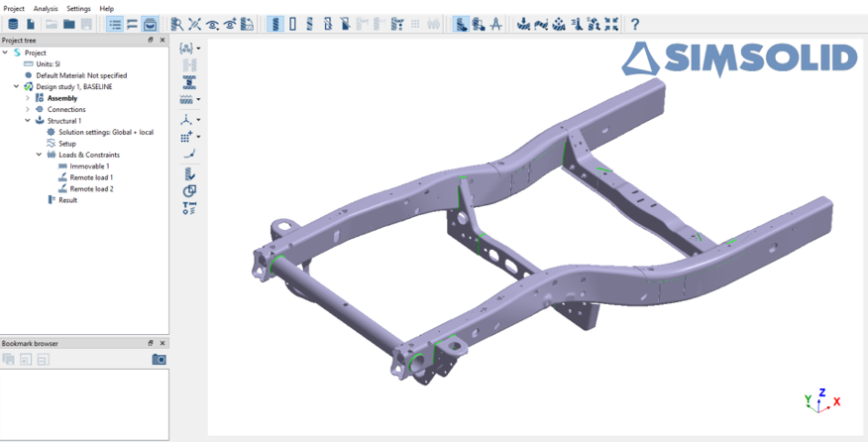Collapse the Loads & Constraints node
The image size is (868, 442).
39,155
